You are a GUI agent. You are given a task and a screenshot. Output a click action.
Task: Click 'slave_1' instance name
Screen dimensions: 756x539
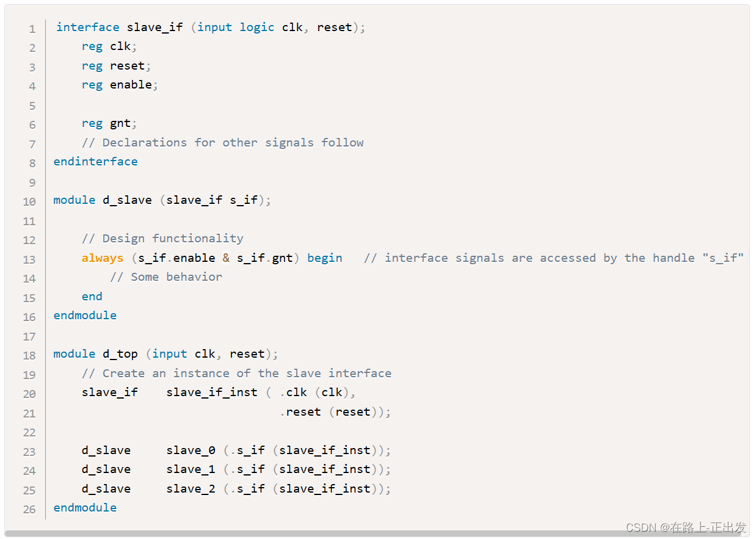click(191, 469)
